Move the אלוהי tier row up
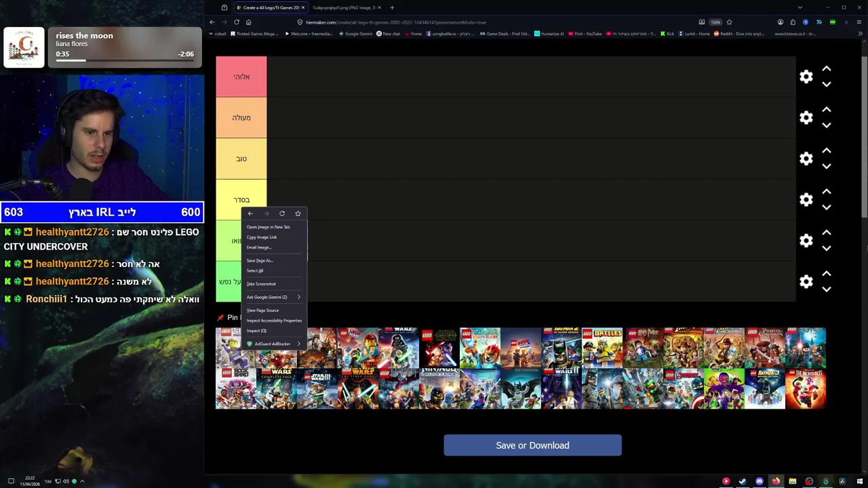 (x=827, y=69)
